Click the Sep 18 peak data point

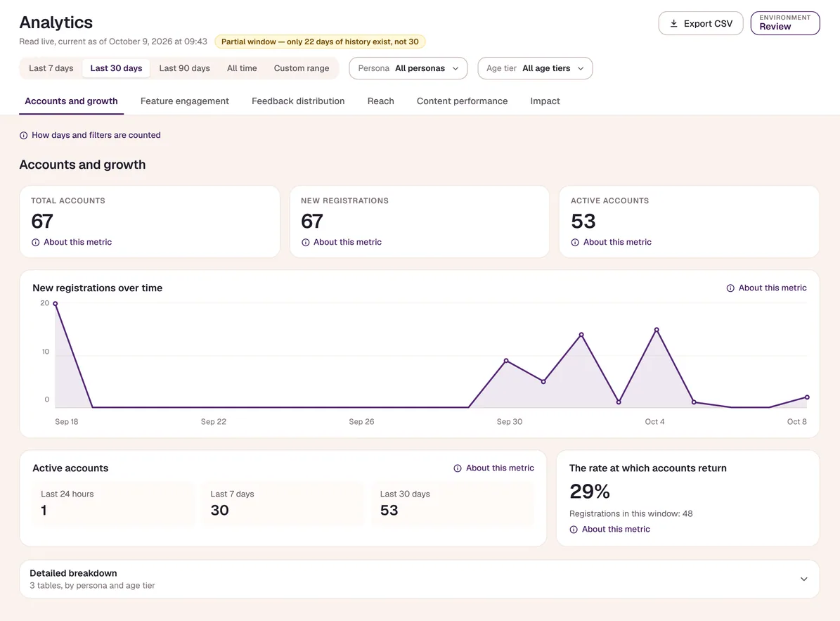click(x=55, y=304)
